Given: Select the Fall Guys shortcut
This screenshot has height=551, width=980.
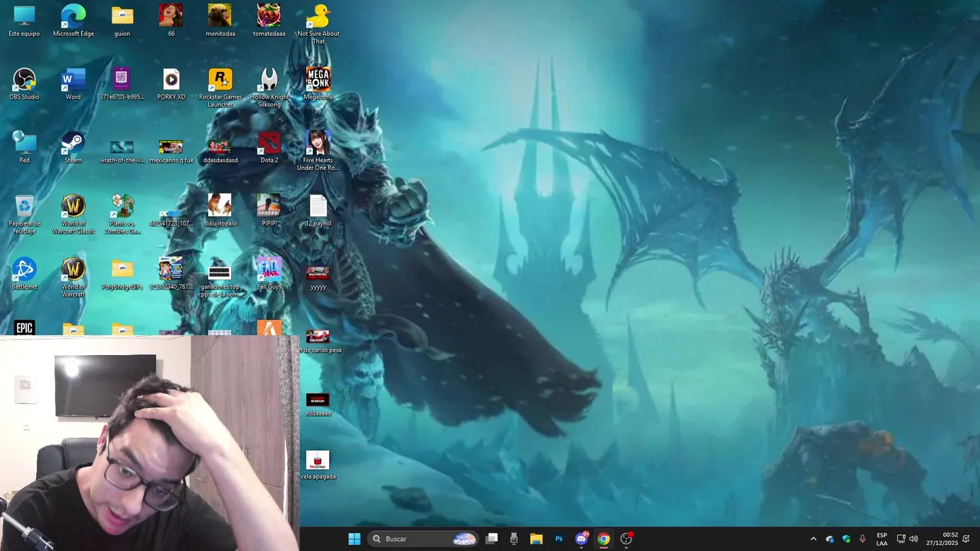Looking at the screenshot, I should click(x=269, y=275).
